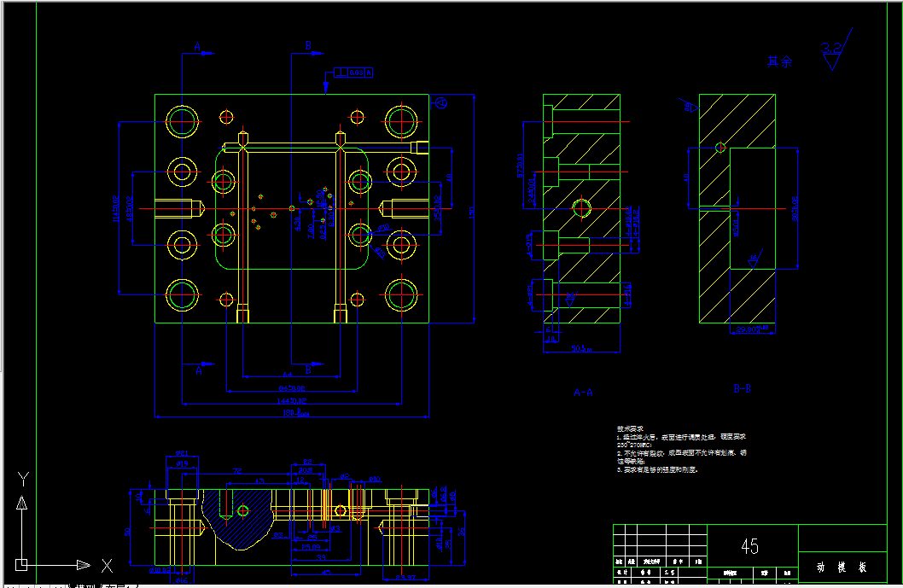Viewport: 903px width, 588px height.
Task: Select the 其余 text near roughness symbol
Action: [x=780, y=61]
